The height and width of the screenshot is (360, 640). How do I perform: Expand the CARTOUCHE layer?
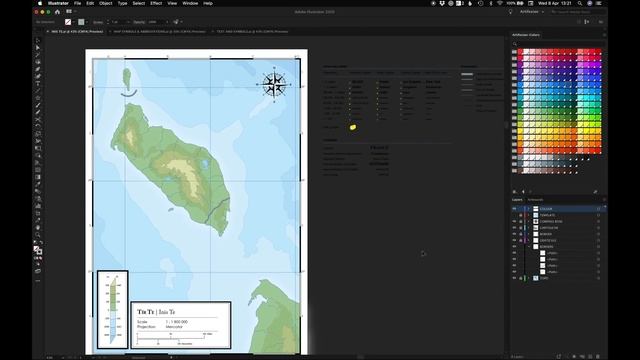[529, 228]
